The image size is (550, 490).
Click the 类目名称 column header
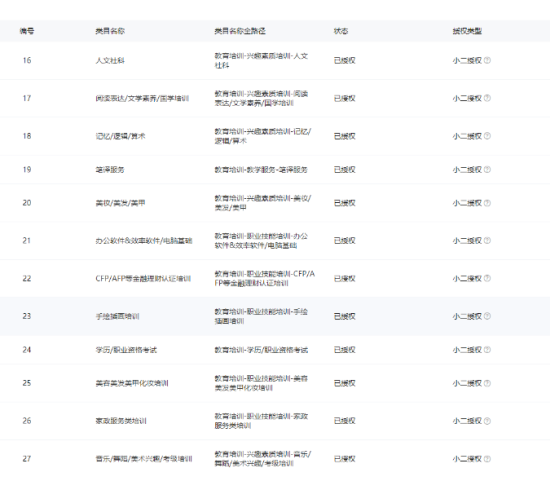click(110, 31)
